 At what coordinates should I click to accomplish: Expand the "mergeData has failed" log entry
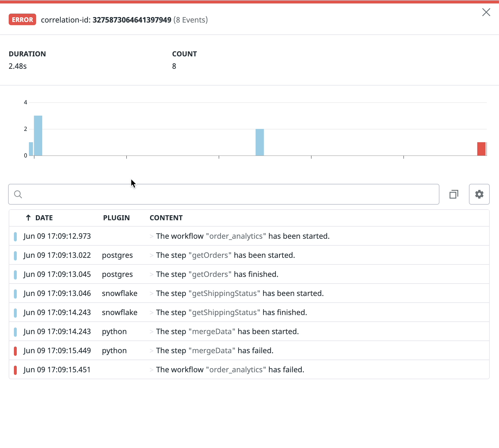[x=151, y=350]
